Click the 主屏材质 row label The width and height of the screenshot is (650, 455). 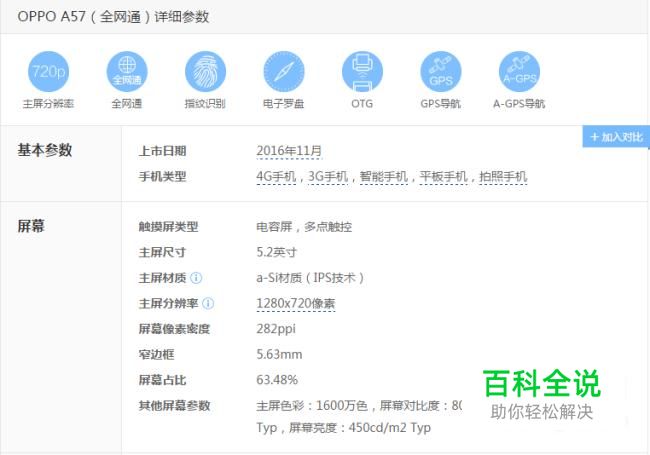[x=162, y=278]
